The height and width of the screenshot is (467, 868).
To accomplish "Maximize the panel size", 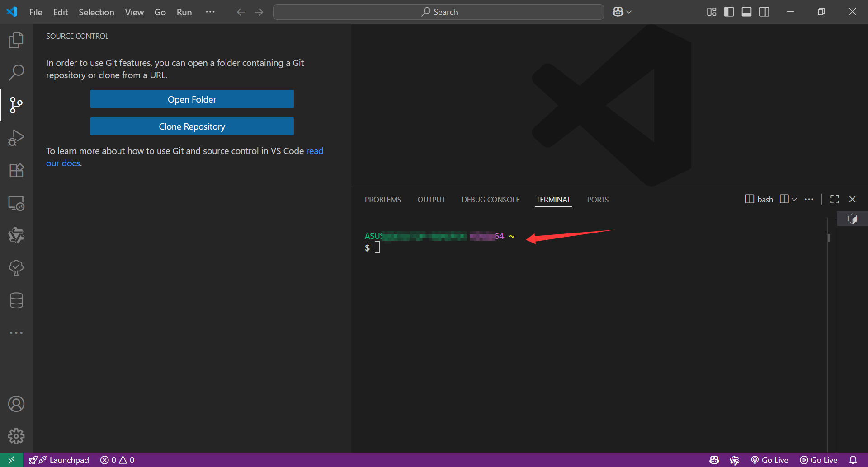I will [x=835, y=199].
